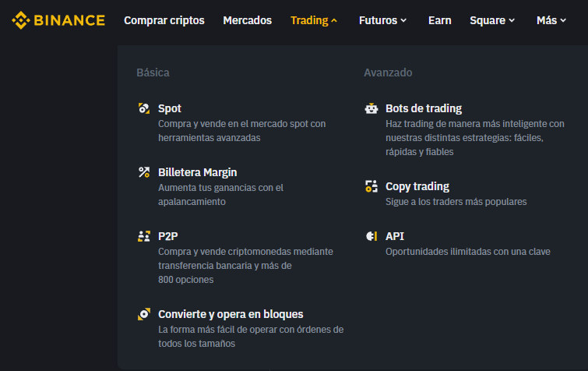Image resolution: width=588 pixels, height=371 pixels.
Task: Open the Copy trading link
Action: 417,186
